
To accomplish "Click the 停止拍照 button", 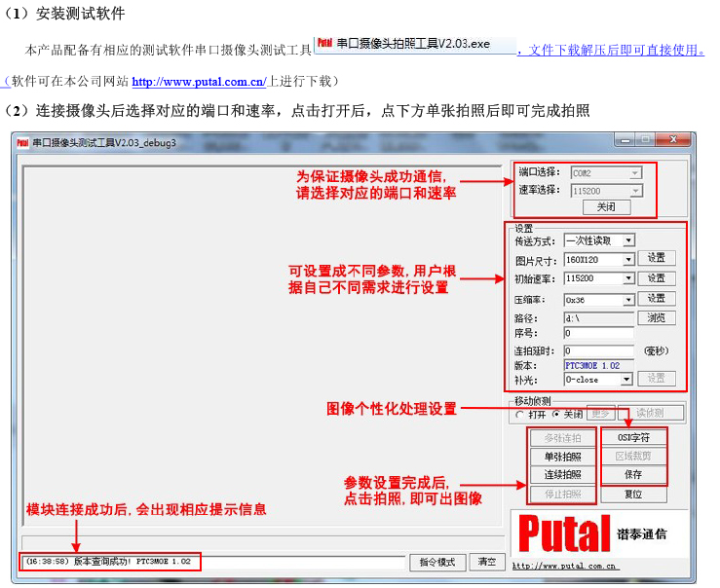I will click(562, 494).
